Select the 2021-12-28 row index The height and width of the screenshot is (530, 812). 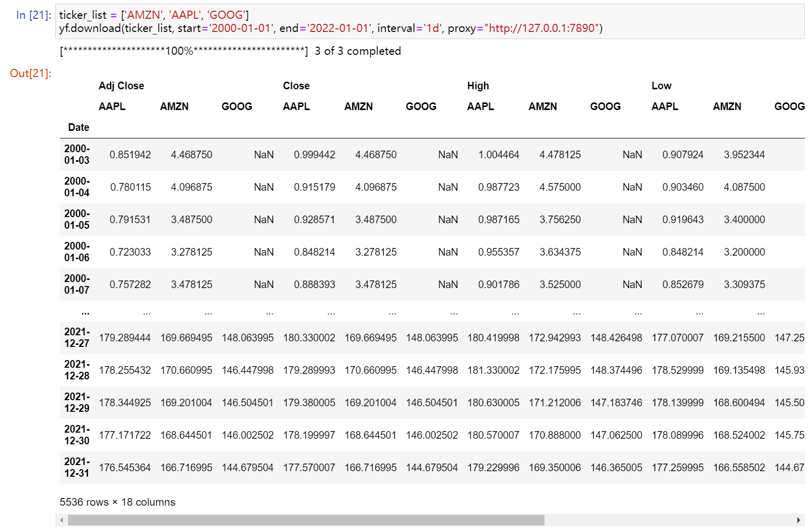point(77,370)
